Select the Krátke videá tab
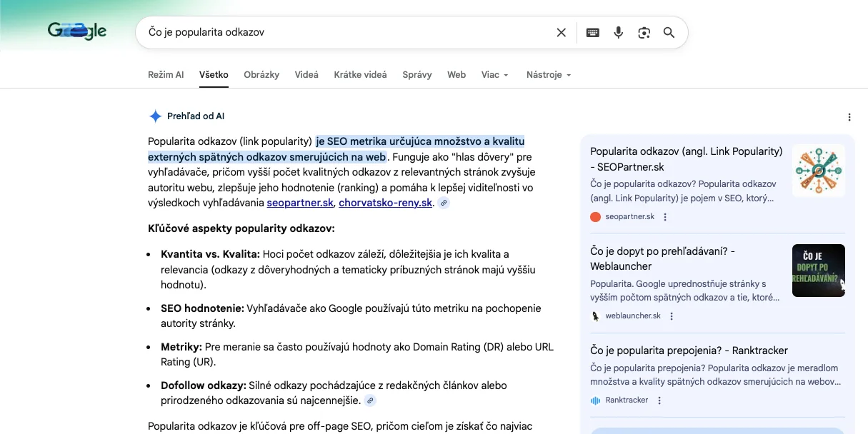This screenshot has height=434, width=868. pos(360,75)
